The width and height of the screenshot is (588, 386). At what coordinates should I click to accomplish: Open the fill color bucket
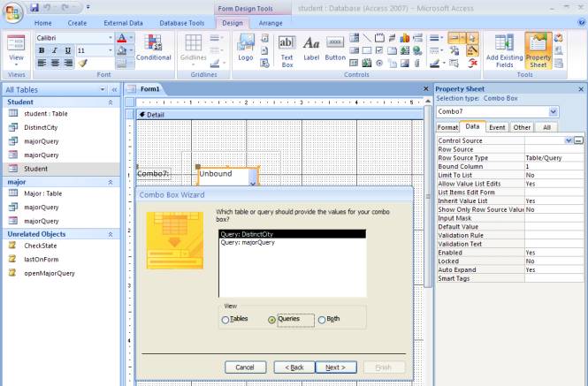click(x=121, y=50)
